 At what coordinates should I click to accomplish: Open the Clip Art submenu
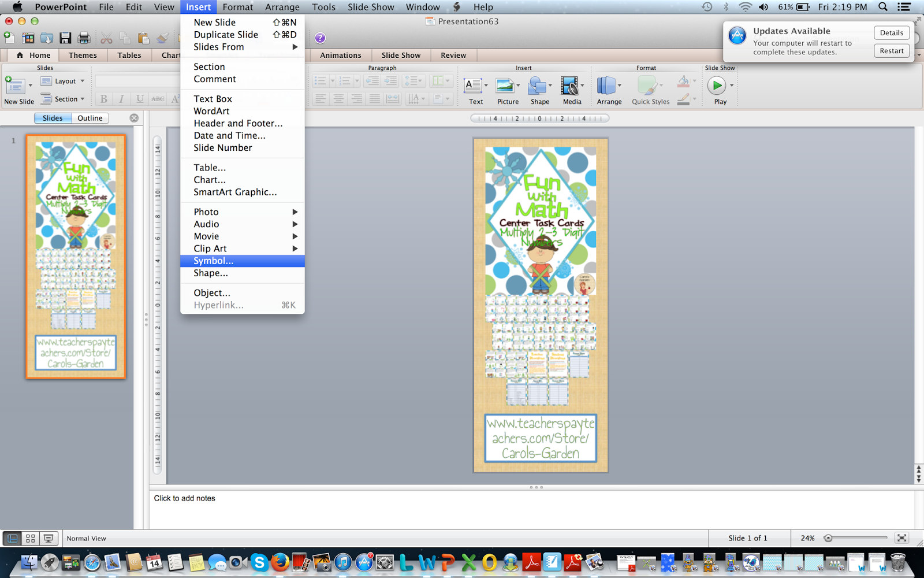pyautogui.click(x=243, y=249)
